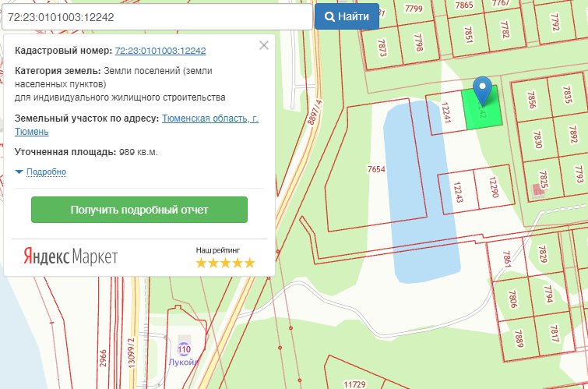Close the cadastral info popup
The image size is (588, 389).
263,45
